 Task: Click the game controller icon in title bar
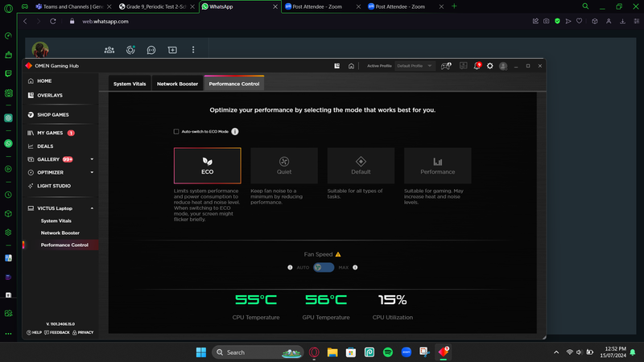446,66
